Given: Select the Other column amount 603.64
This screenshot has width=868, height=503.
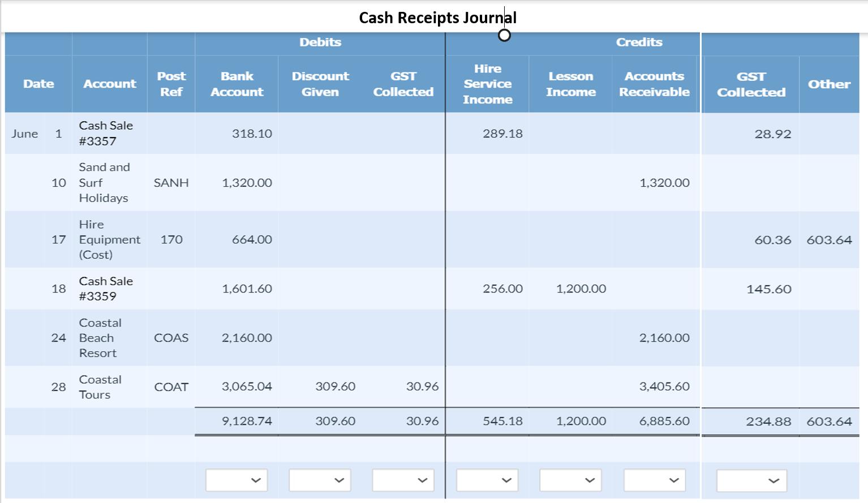Looking at the screenshot, I should 830,239.
